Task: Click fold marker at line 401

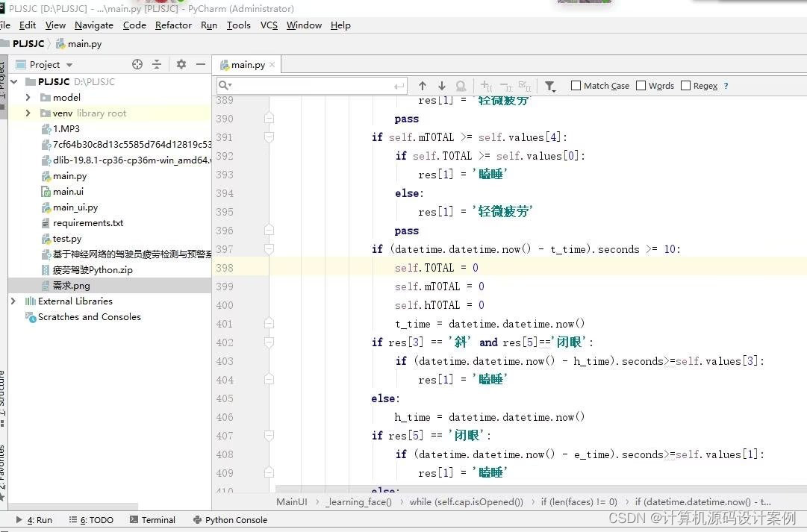Action: pyautogui.click(x=269, y=324)
